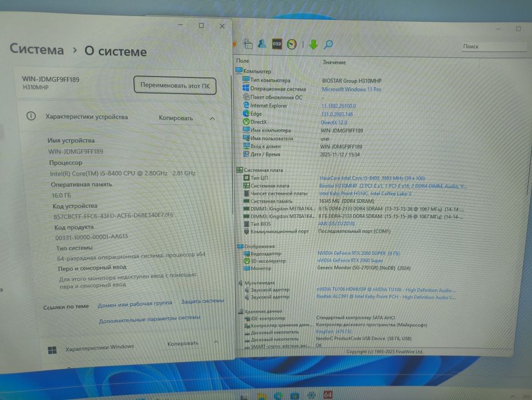
Task: Click the Системная плата section icon
Action: pos(240,170)
